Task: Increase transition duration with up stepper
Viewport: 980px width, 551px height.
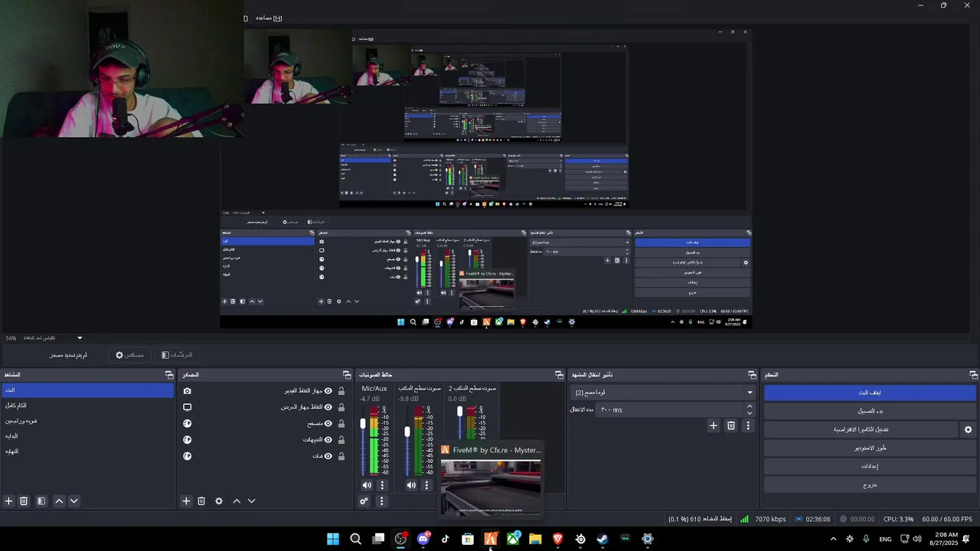Action: pyautogui.click(x=750, y=406)
